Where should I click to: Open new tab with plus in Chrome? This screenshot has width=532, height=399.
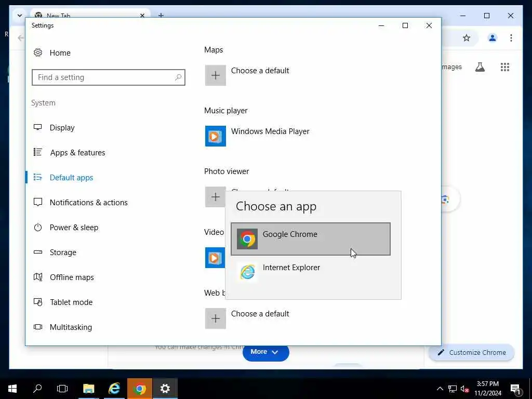tap(161, 16)
